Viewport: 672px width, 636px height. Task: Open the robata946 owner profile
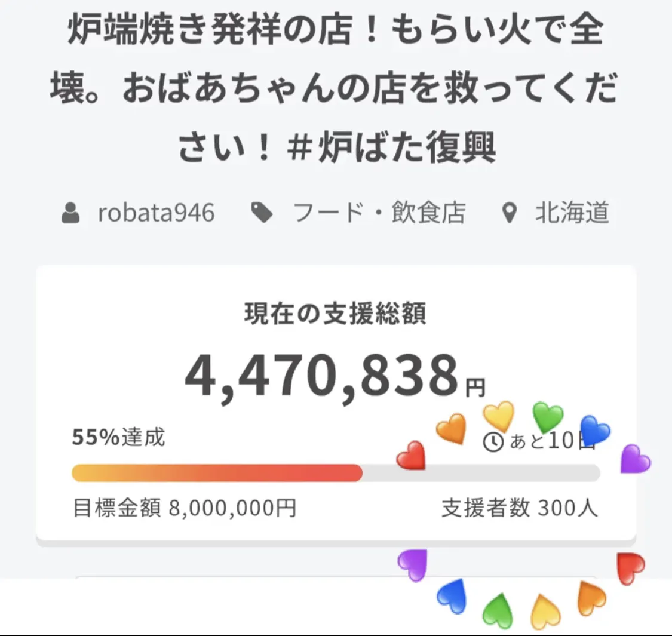coord(157,213)
